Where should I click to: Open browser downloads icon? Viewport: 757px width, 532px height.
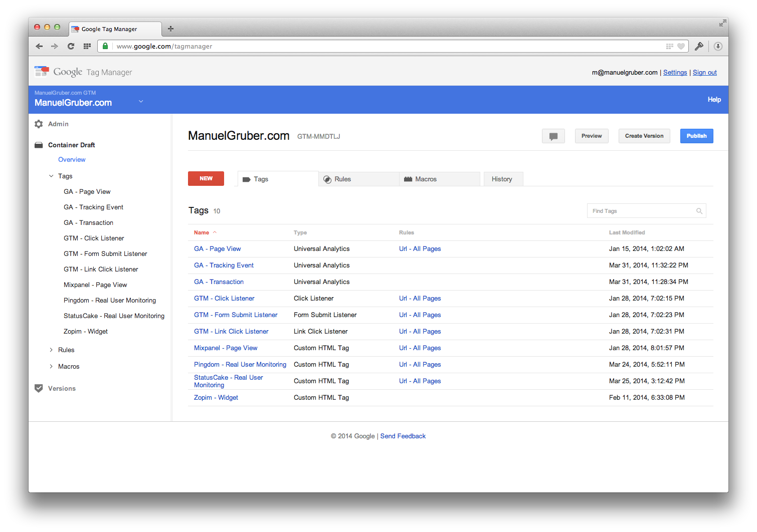[718, 46]
